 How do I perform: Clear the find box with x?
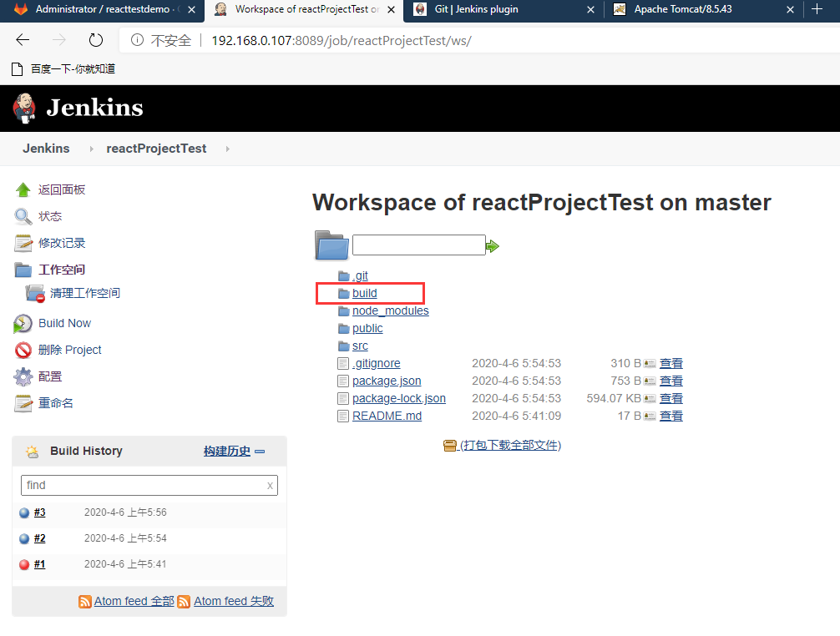coord(270,486)
